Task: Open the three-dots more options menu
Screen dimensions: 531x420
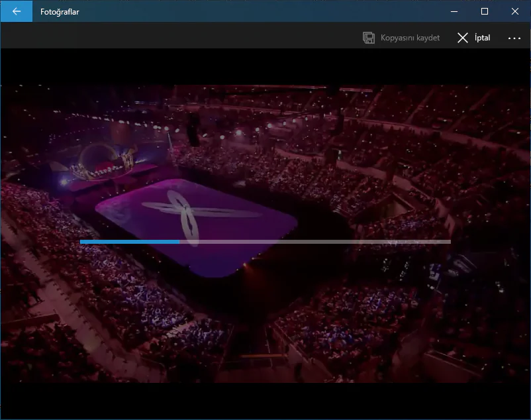Action: tap(514, 38)
